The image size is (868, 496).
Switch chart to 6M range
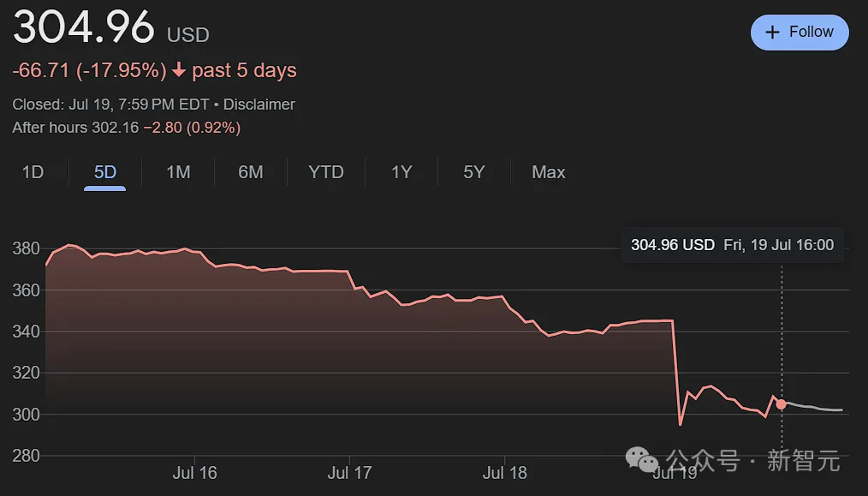[x=250, y=172]
